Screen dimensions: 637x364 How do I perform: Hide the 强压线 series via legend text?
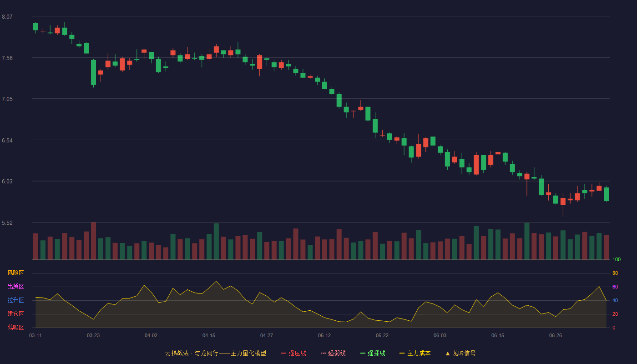pyautogui.click(x=297, y=353)
